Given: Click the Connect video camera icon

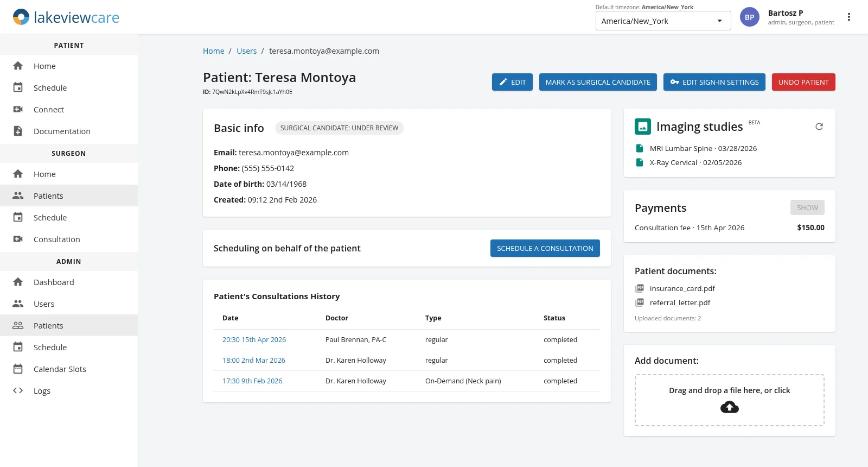Looking at the screenshot, I should pos(18,109).
